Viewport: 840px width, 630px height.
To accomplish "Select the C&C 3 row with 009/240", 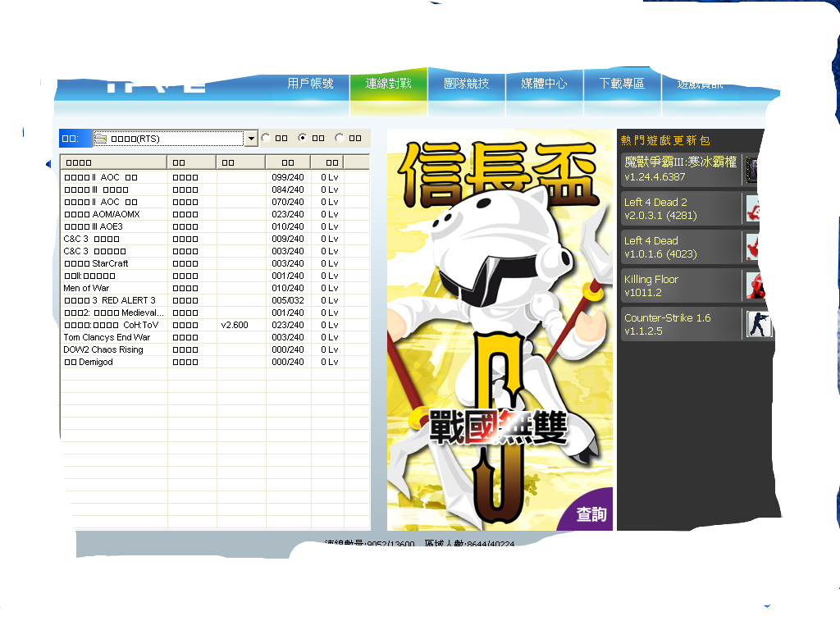I will [x=216, y=239].
